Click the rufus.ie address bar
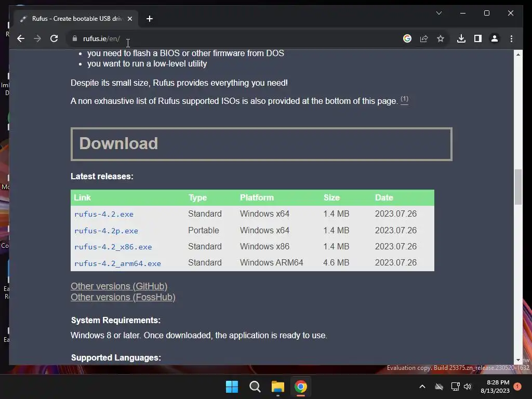 (234, 38)
